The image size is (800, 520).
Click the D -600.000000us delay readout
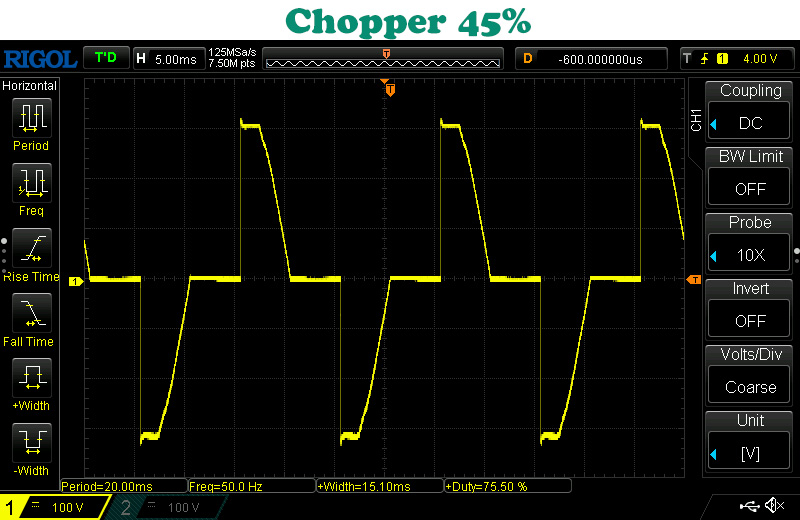591,59
